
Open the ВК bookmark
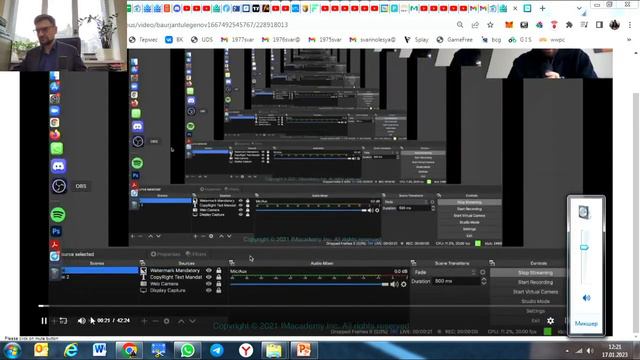click(x=174, y=40)
